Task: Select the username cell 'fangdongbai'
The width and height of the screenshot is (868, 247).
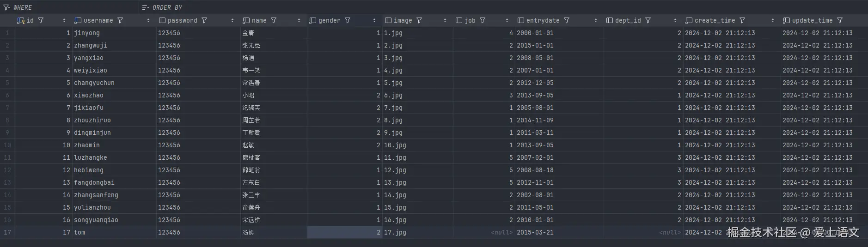Action: (114, 182)
